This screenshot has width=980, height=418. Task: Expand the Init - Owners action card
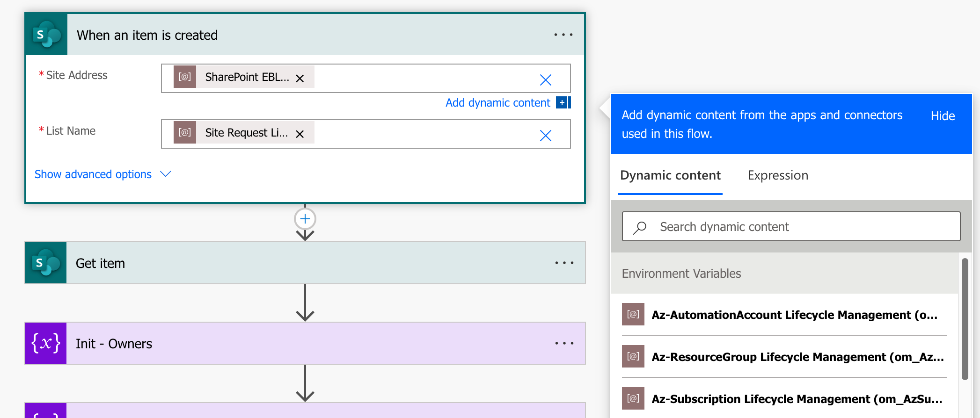coord(281,344)
